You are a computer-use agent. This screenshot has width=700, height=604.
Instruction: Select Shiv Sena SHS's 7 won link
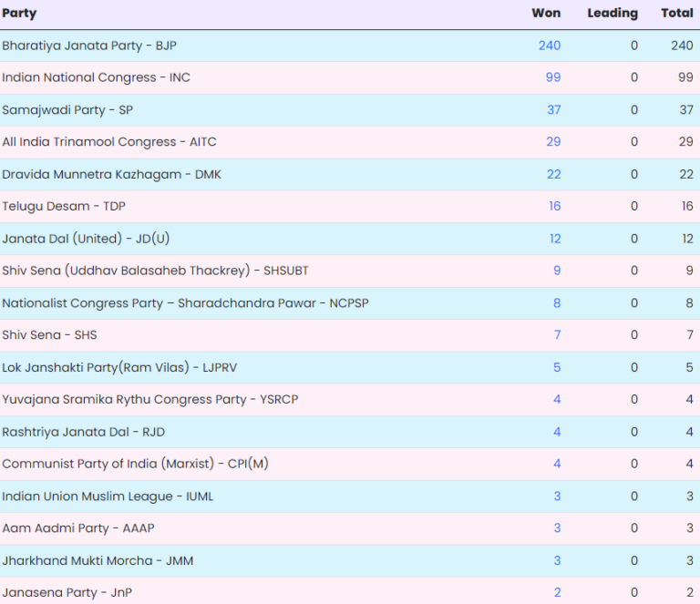557,335
